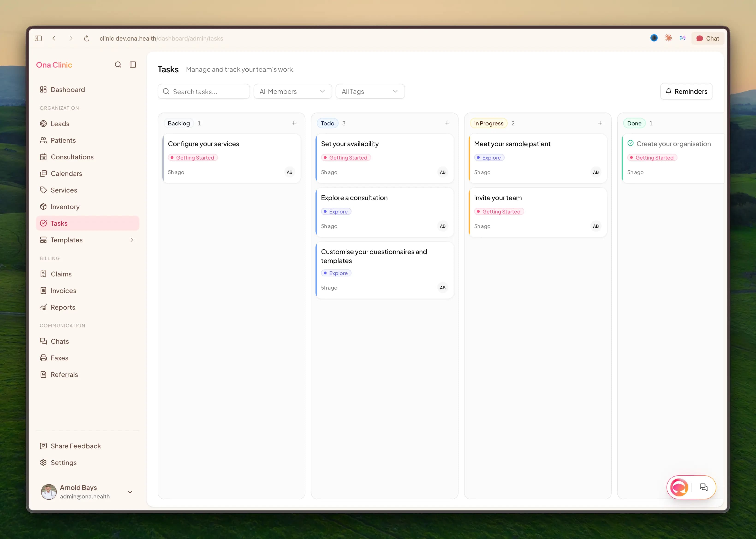The width and height of the screenshot is (756, 539).
Task: Open Invite your team task card
Action: click(x=538, y=212)
